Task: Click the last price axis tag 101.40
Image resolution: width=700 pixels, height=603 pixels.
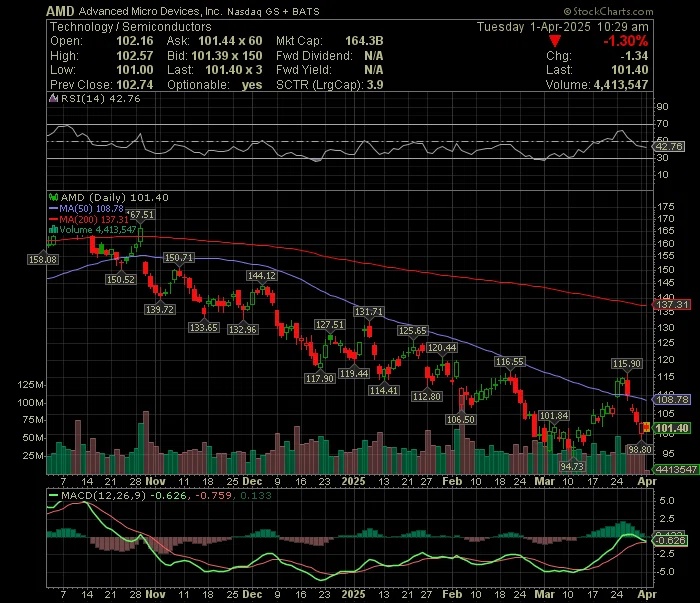Action: coord(671,428)
